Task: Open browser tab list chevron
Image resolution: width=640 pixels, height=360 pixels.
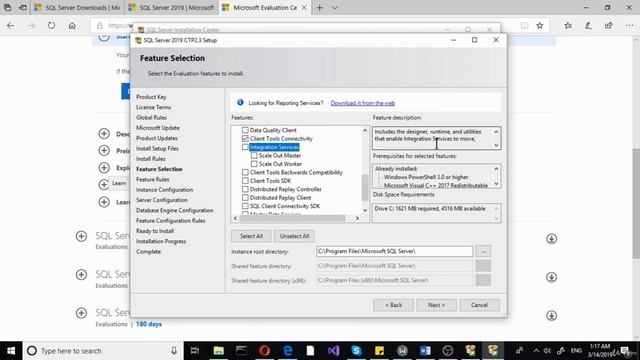Action: point(334,7)
